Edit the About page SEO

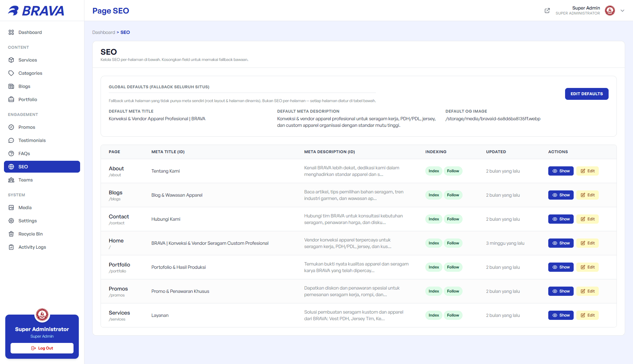(588, 171)
